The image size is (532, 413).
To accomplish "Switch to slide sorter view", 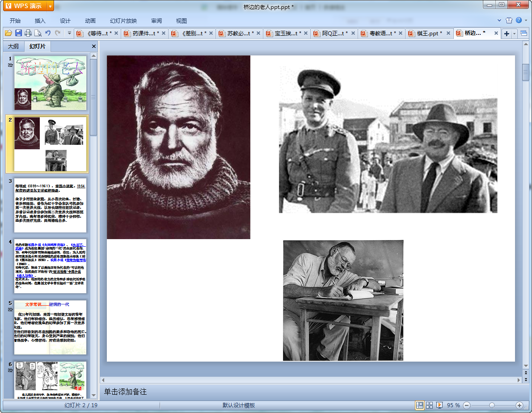I will (430, 405).
